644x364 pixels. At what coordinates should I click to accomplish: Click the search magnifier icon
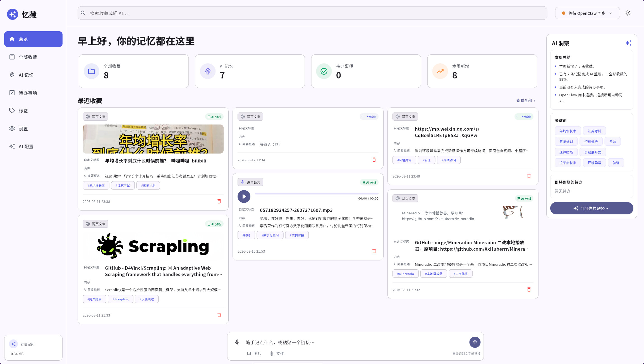tap(83, 13)
